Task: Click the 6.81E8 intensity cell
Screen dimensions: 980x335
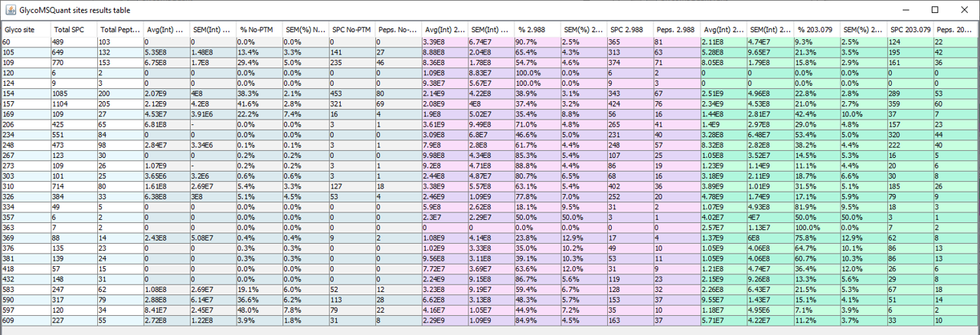Action: pyautogui.click(x=166, y=123)
